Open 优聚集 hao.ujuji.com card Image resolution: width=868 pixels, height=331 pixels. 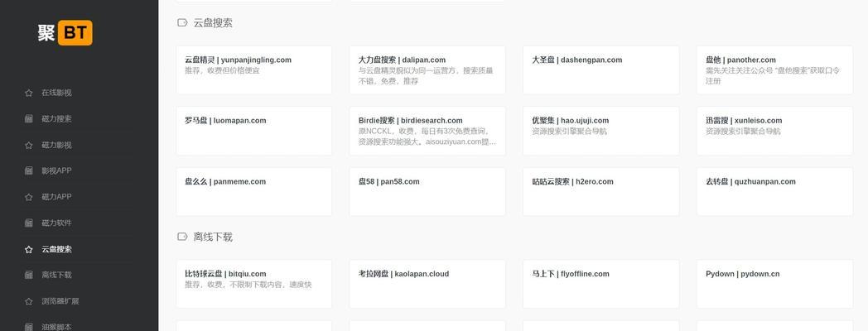click(x=601, y=131)
